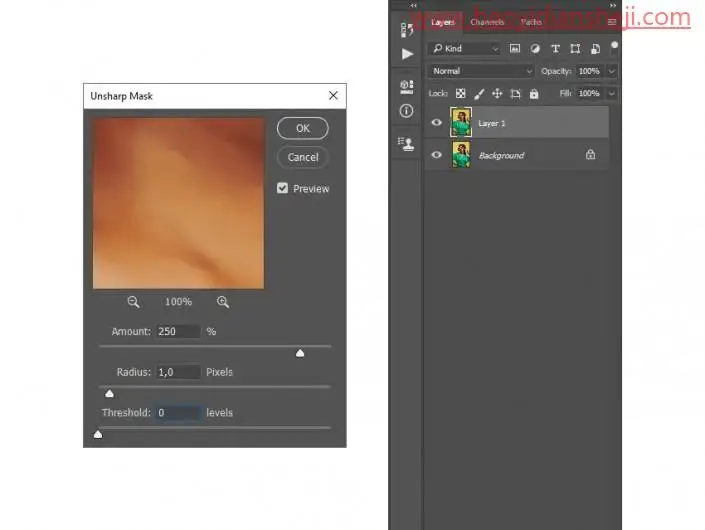The height and width of the screenshot is (530, 705).
Task: Open the History panel icon
Action: point(406,30)
